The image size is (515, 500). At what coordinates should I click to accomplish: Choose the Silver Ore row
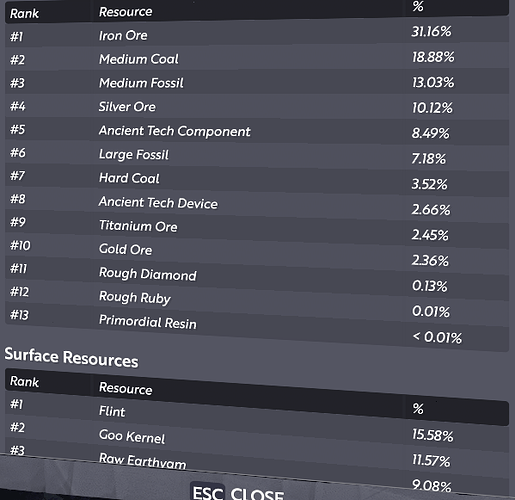[x=257, y=107]
